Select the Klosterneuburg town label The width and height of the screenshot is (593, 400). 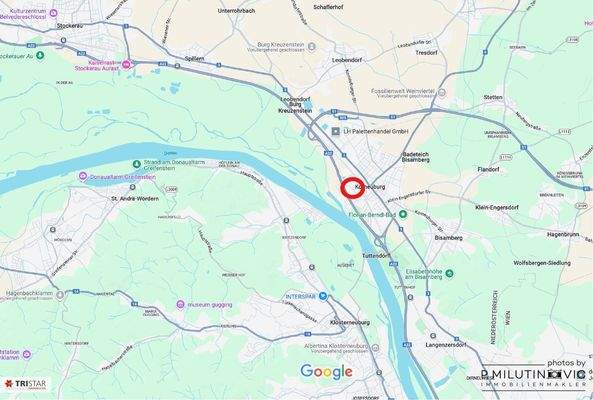click(350, 322)
